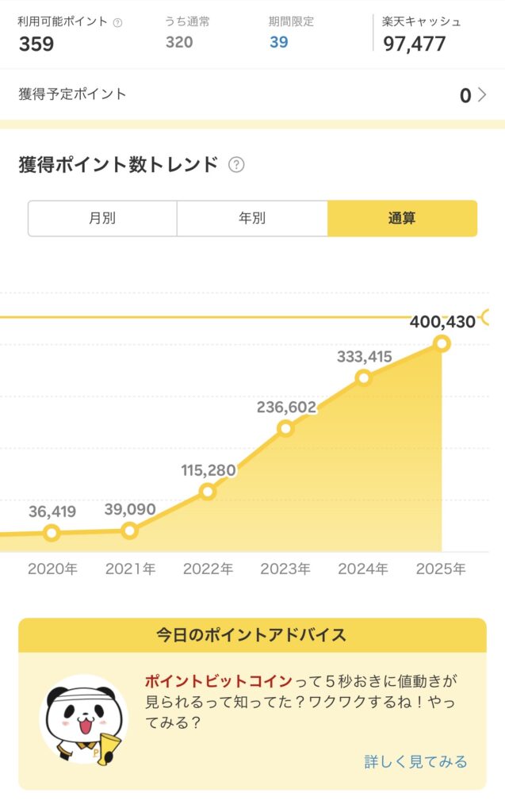This screenshot has height=812, width=505.
Task: Select the 2023年 chart point 236,602
Action: pos(285,428)
